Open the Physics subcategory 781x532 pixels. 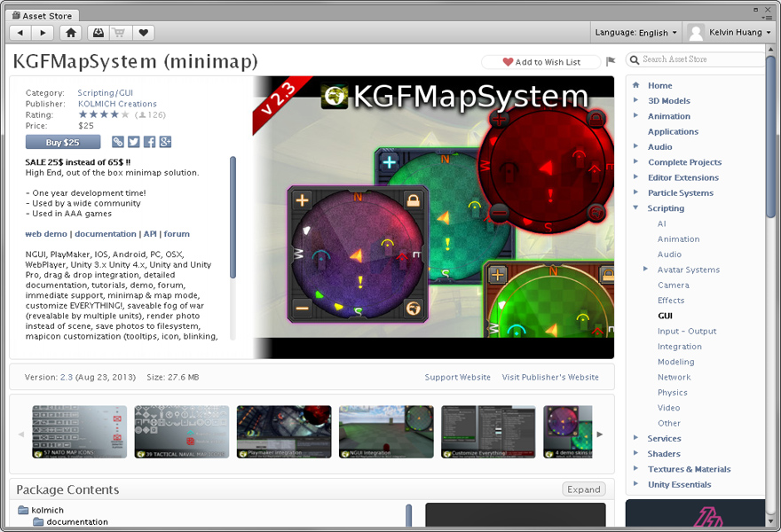673,392
